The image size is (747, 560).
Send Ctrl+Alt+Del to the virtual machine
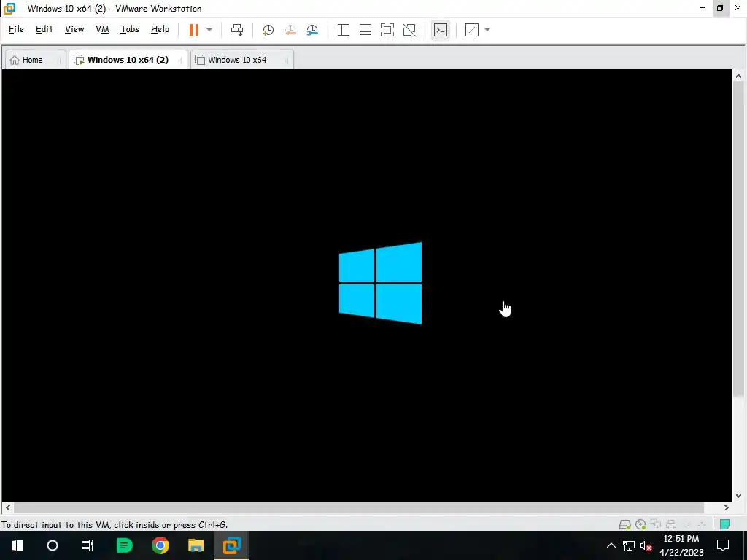click(237, 30)
